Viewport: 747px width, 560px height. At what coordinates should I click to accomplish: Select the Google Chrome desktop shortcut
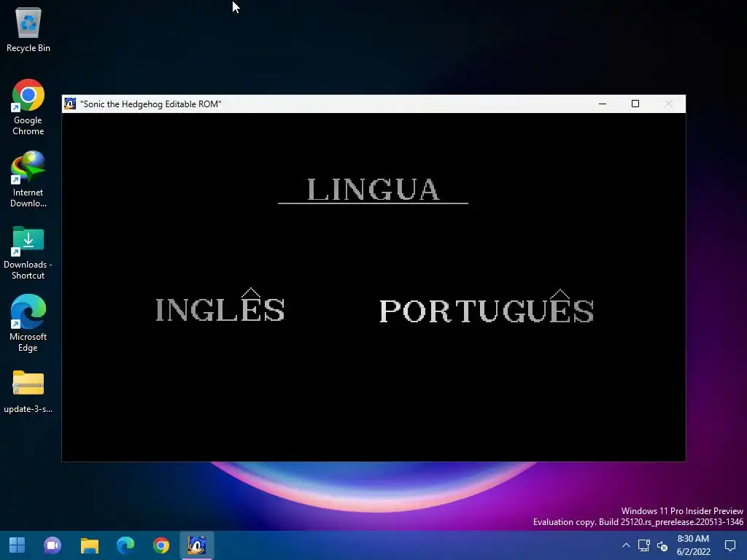(28, 108)
